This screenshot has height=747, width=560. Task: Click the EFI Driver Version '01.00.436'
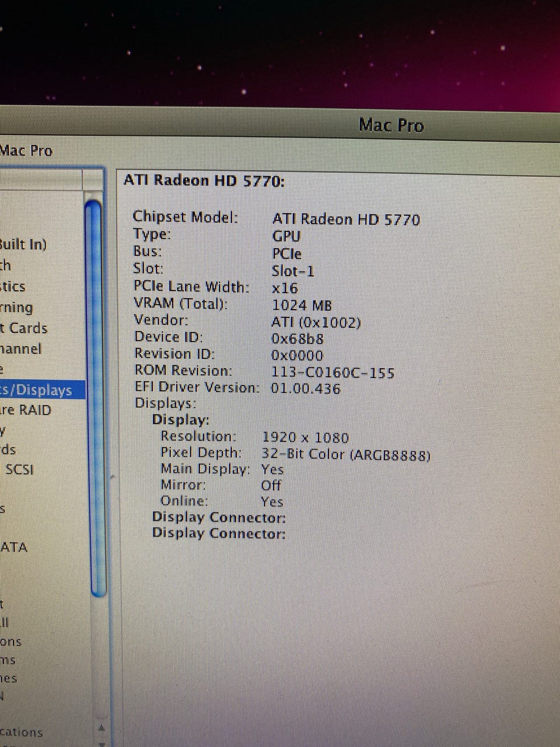[305, 389]
